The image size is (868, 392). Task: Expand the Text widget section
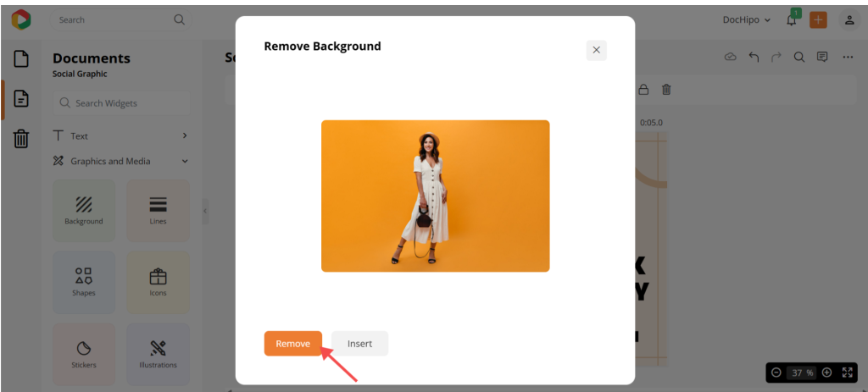[120, 136]
